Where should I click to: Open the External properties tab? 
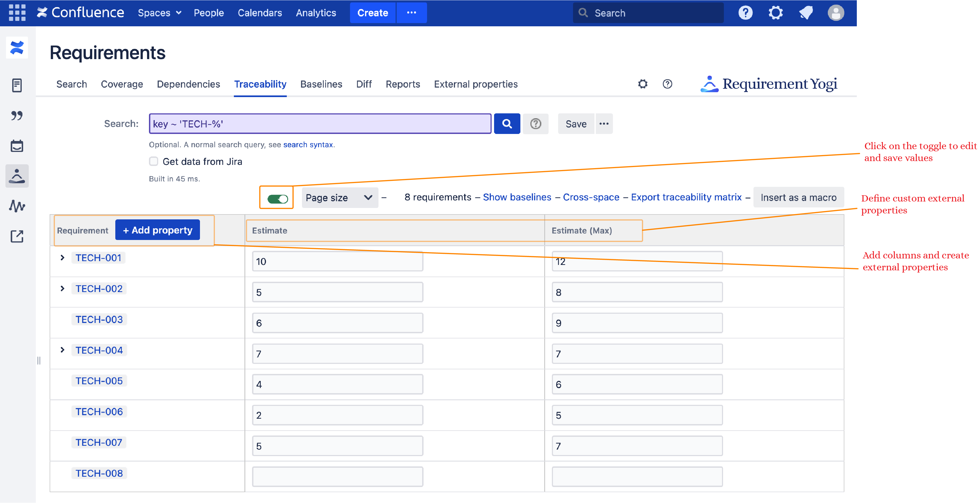[x=476, y=84]
